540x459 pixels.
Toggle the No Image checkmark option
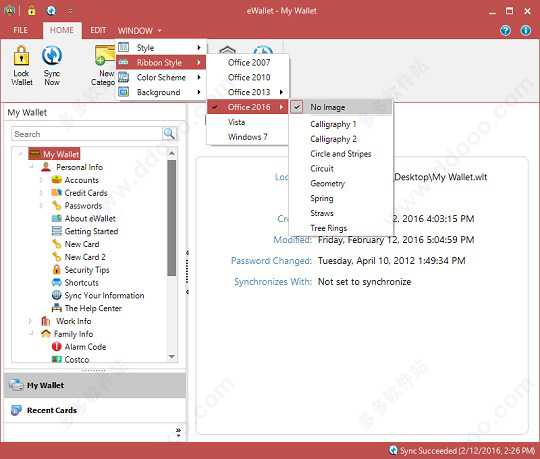[297, 107]
